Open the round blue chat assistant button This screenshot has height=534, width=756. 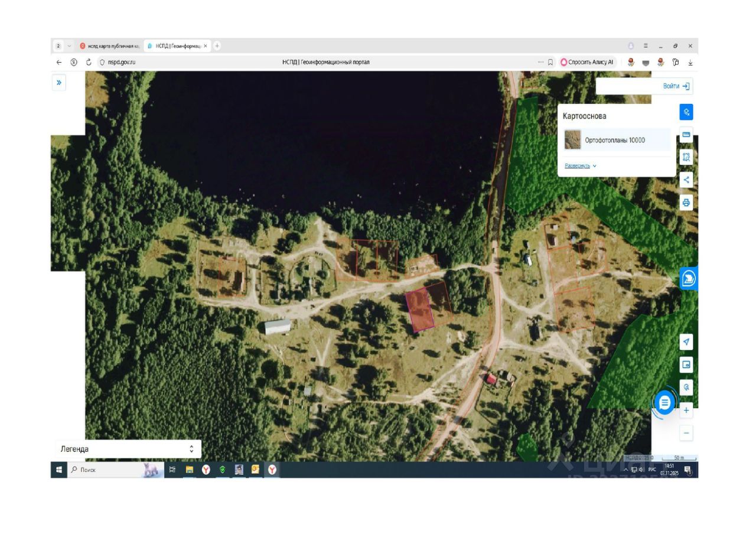[665, 403]
